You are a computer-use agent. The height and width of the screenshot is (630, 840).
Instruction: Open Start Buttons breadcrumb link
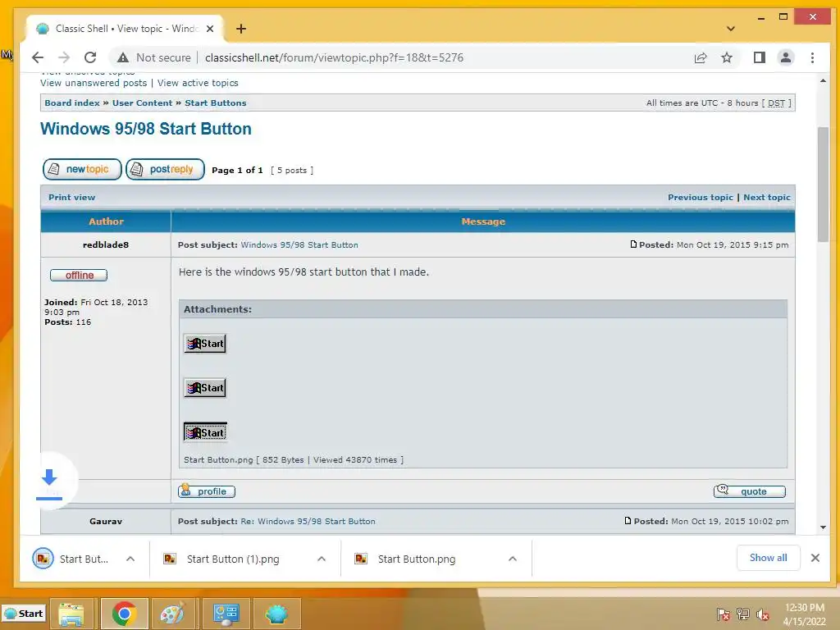(x=216, y=103)
